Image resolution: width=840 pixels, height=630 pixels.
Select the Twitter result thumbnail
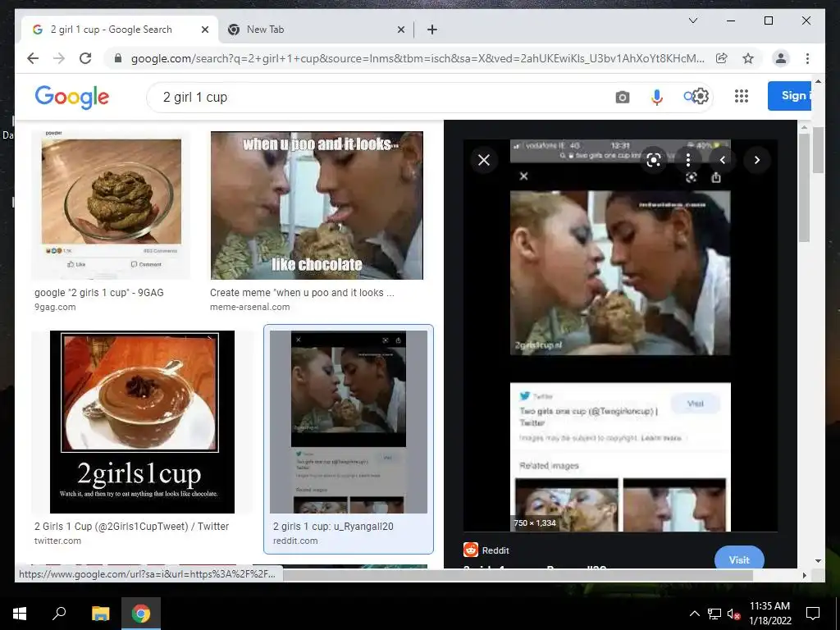pos(142,422)
